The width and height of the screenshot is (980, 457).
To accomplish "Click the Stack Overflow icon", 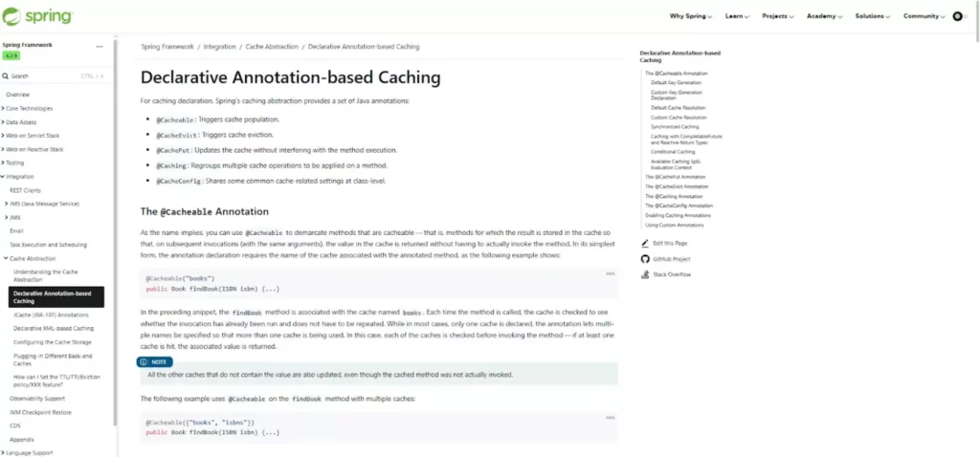I will click(x=645, y=274).
